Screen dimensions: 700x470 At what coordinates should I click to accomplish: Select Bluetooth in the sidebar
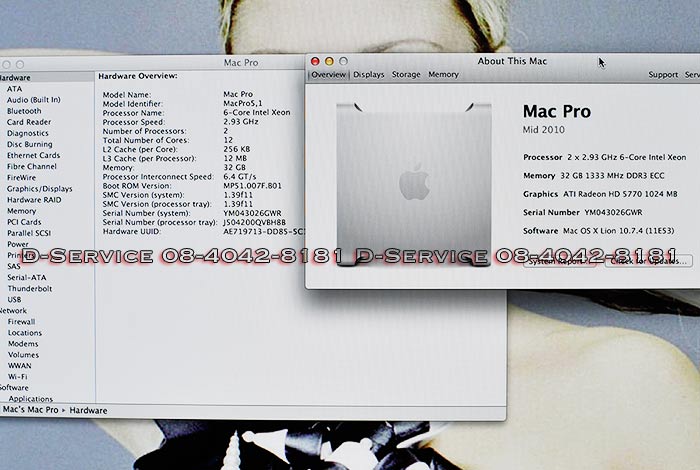[24, 111]
